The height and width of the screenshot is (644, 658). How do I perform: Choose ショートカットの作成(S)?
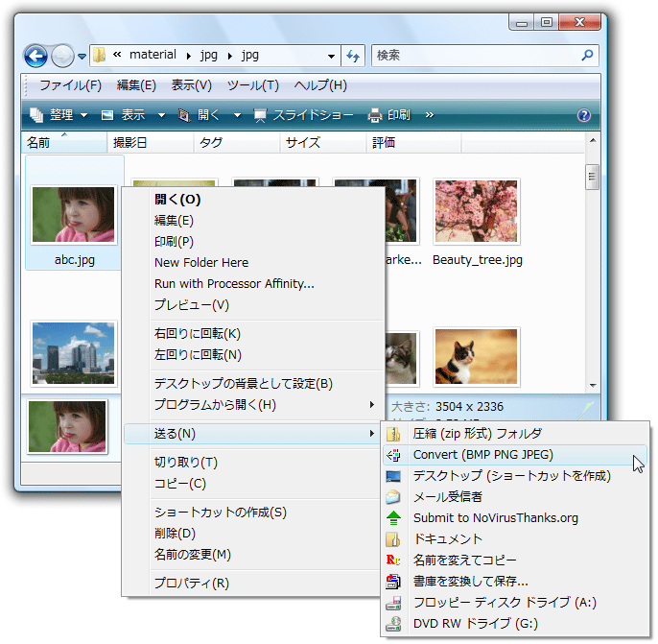click(253, 513)
